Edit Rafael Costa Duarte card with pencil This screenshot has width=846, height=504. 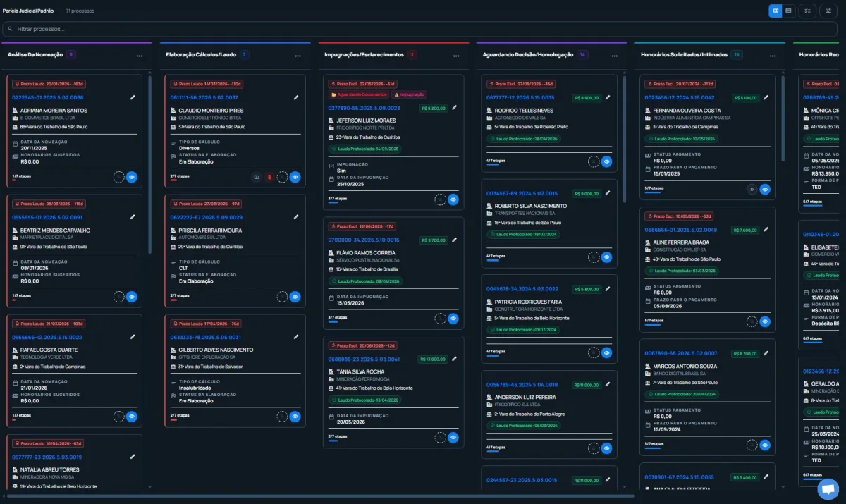pos(133,337)
